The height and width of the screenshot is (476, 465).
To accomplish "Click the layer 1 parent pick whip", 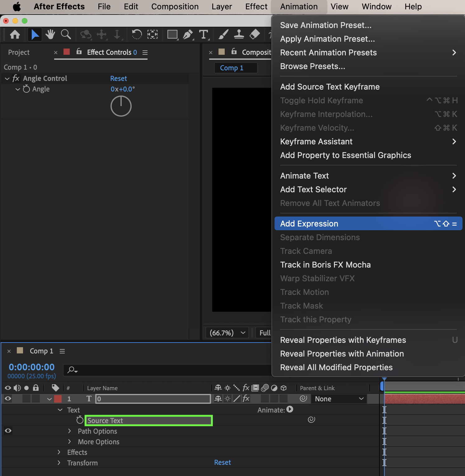I will 303,399.
